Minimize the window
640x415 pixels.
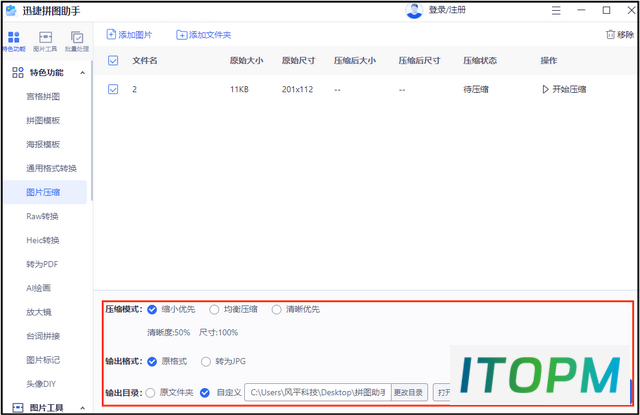(x=581, y=10)
